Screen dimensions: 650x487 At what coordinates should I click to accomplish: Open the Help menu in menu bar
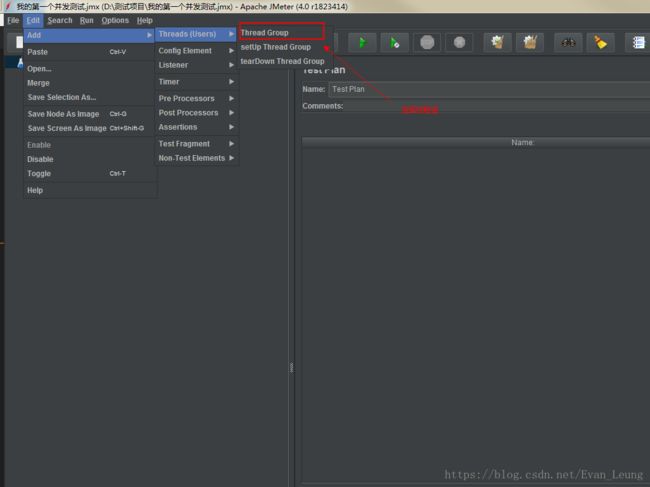pyautogui.click(x=145, y=20)
